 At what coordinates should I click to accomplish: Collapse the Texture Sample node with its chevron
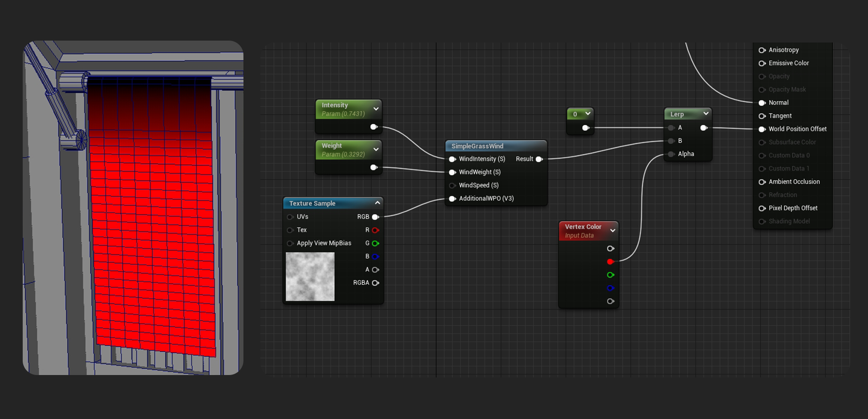(377, 203)
